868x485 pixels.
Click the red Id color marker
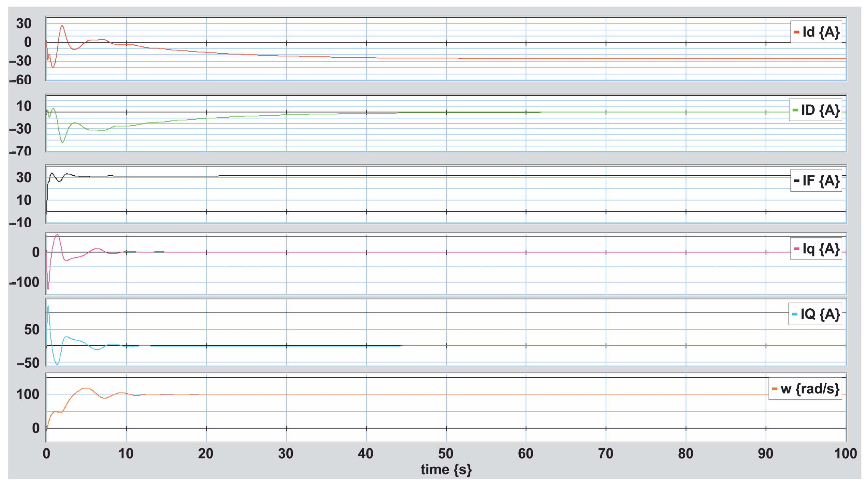pyautogui.click(x=797, y=32)
